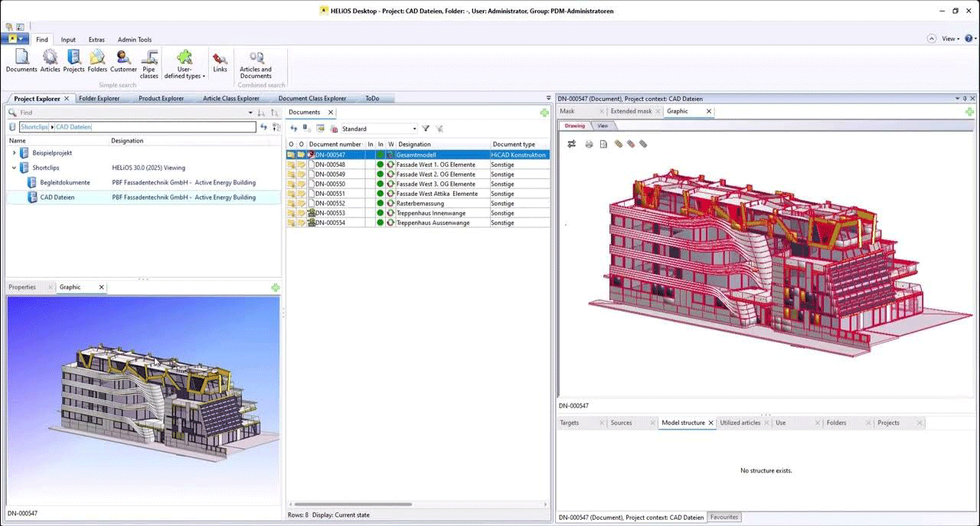
Task: Open the Standard layout dropdown
Action: point(415,129)
